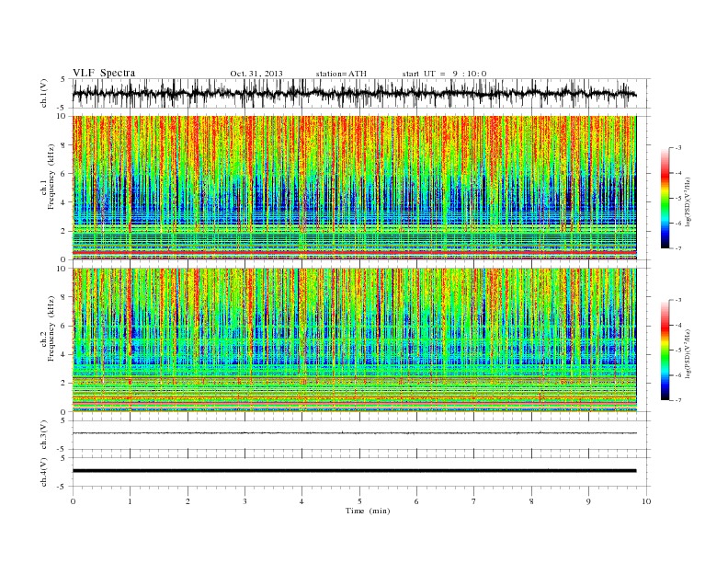Click the 'station=ATH' label
This screenshot has height=563, width=728.
coord(341,74)
